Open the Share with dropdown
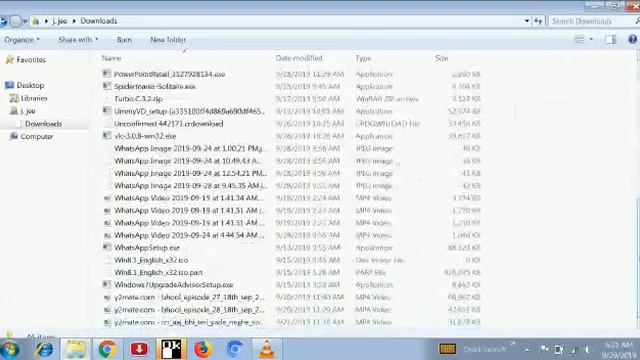The width and height of the screenshot is (640, 360). [x=78, y=40]
